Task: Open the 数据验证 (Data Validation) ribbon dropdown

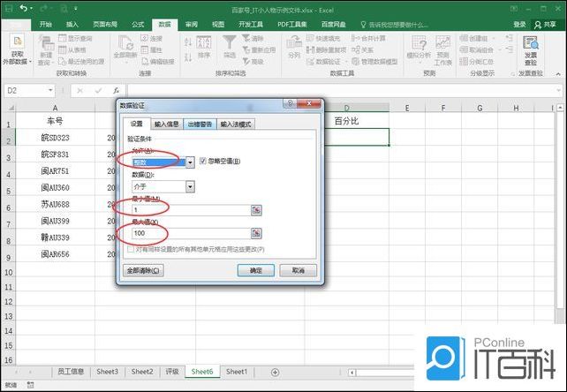Action: click(x=346, y=62)
